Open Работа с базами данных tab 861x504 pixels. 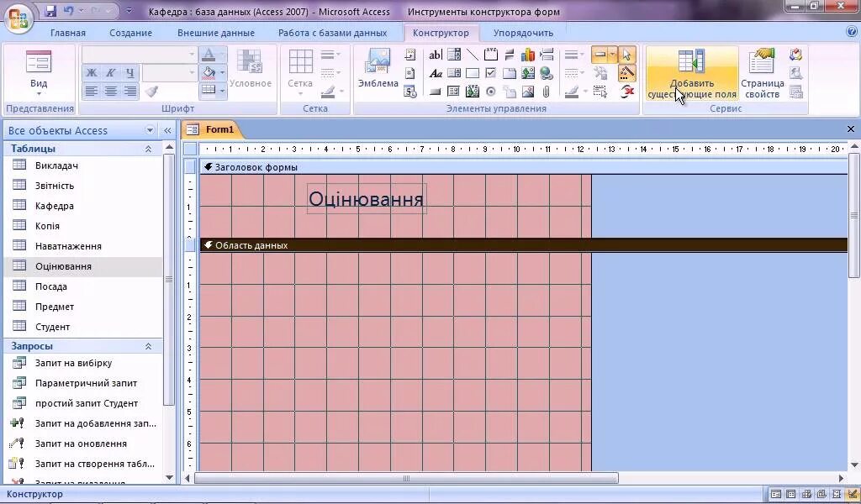[x=332, y=33]
